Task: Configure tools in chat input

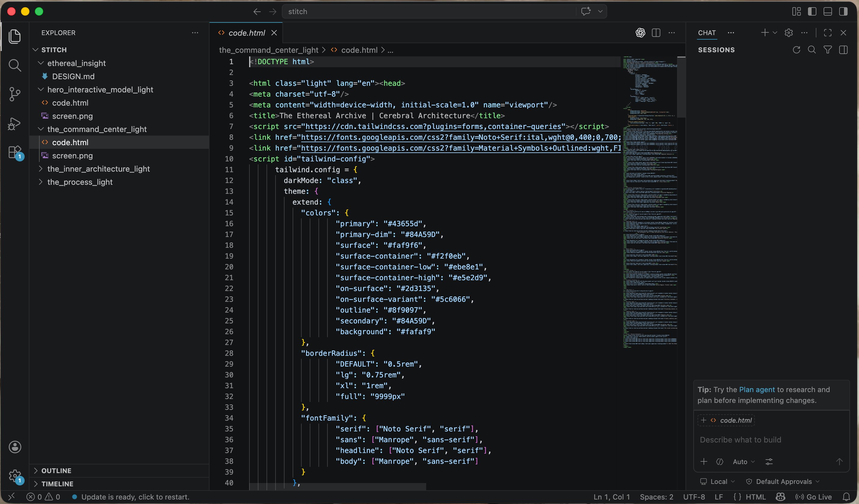Action: [769, 462]
